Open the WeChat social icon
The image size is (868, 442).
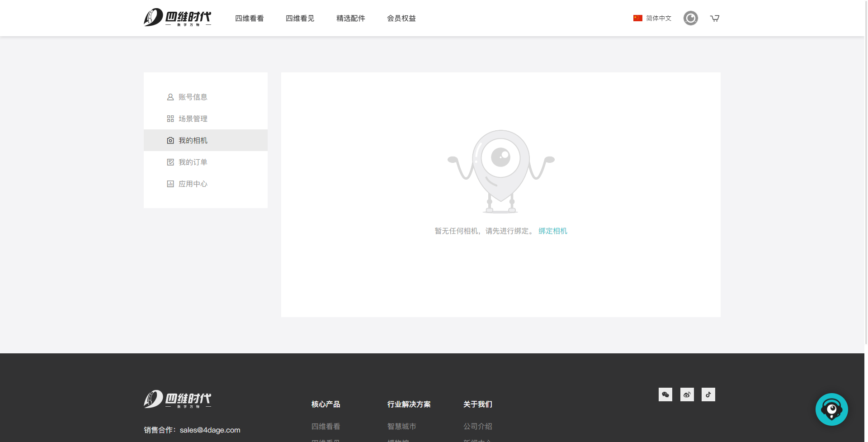tap(665, 394)
